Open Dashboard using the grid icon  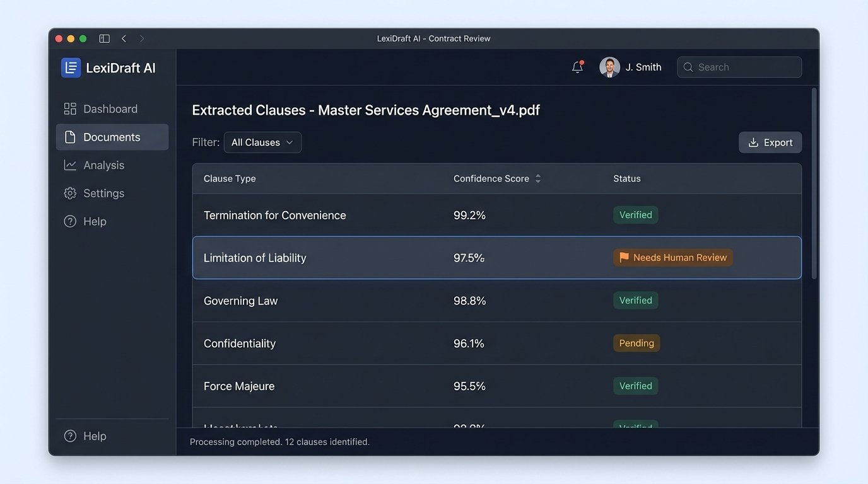tap(69, 108)
